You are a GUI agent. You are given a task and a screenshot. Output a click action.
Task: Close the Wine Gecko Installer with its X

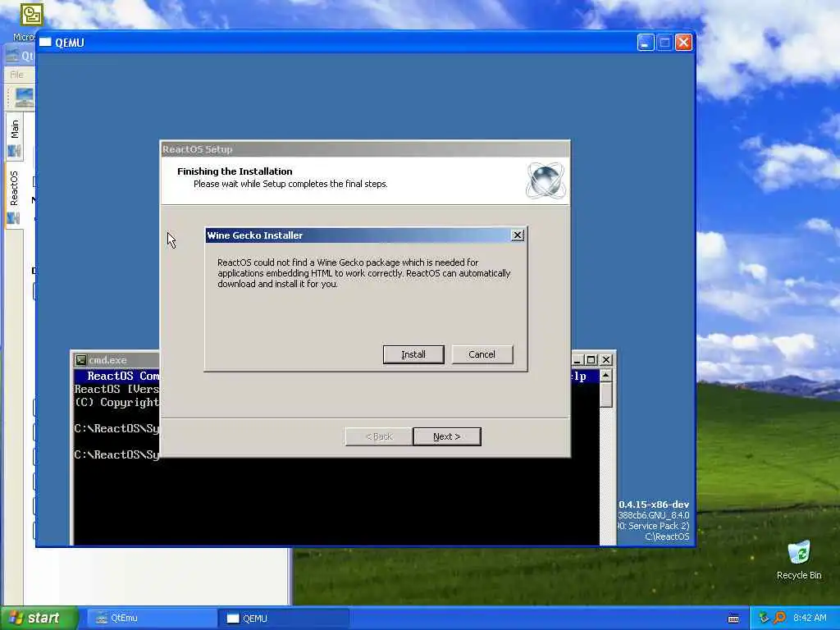click(x=517, y=235)
